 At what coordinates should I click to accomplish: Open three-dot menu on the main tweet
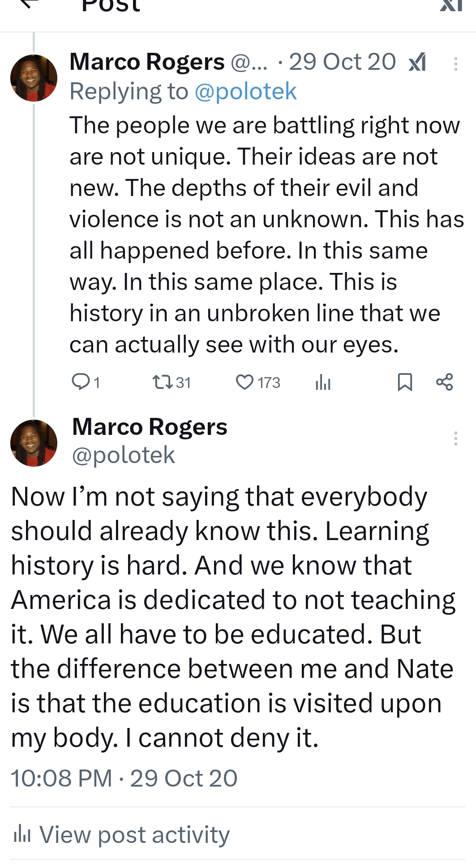click(455, 438)
